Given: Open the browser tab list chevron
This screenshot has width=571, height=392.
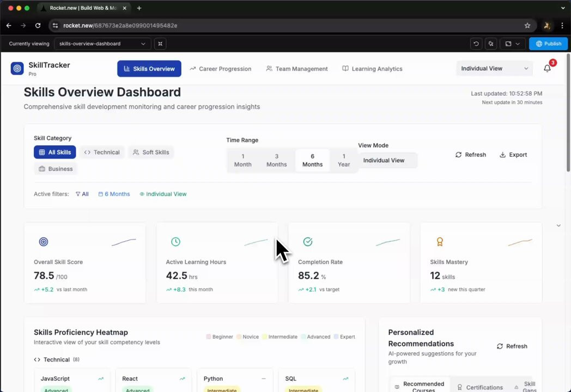Looking at the screenshot, I should pyautogui.click(x=563, y=8).
